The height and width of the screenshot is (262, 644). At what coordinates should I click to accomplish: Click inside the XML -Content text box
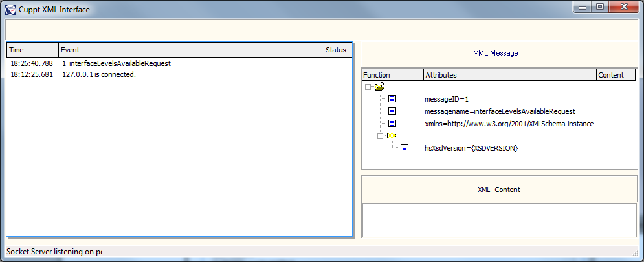coord(499,220)
